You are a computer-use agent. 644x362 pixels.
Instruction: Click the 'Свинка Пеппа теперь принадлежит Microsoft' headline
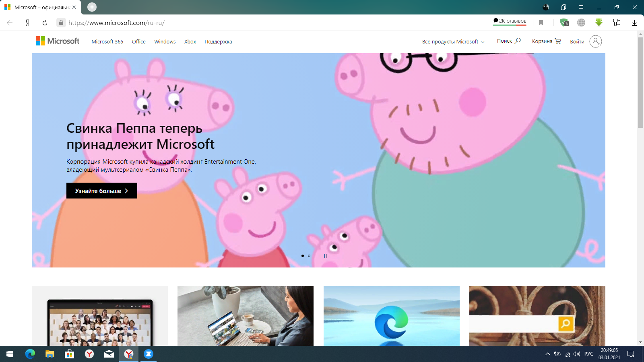coord(140,136)
